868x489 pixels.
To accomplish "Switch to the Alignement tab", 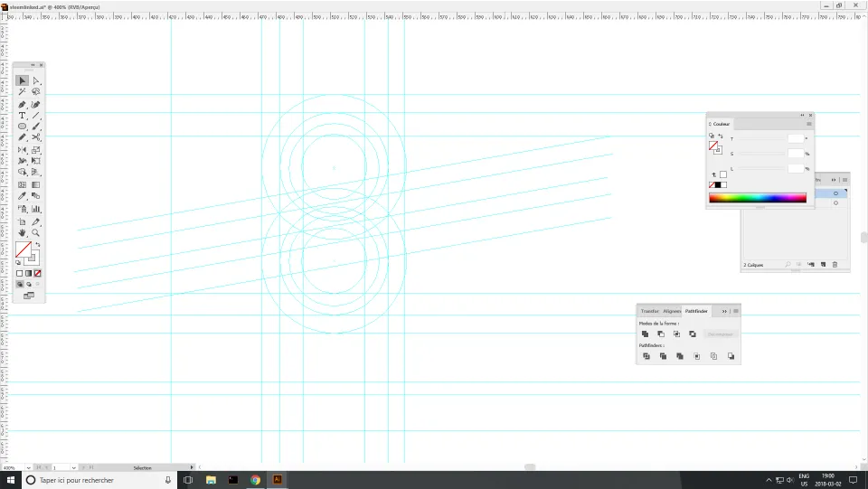I will pyautogui.click(x=672, y=312).
